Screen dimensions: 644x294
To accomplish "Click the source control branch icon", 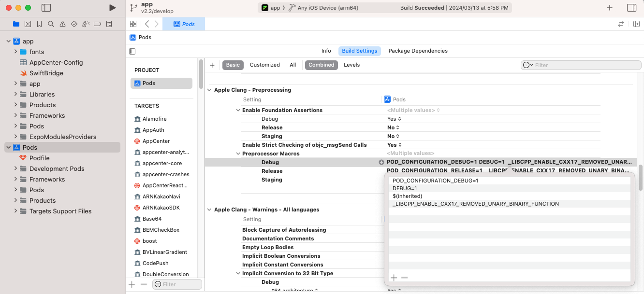I will click(134, 8).
